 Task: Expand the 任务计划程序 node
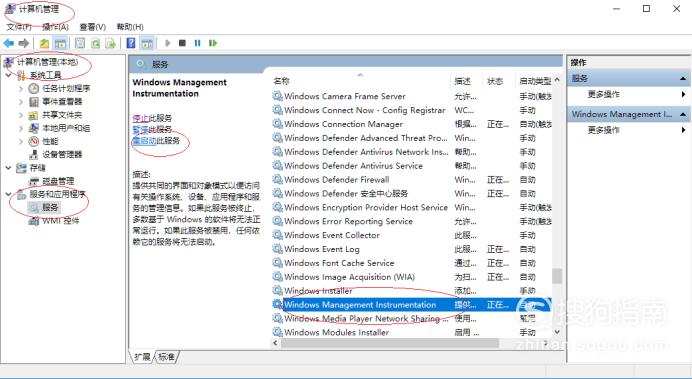point(21,89)
